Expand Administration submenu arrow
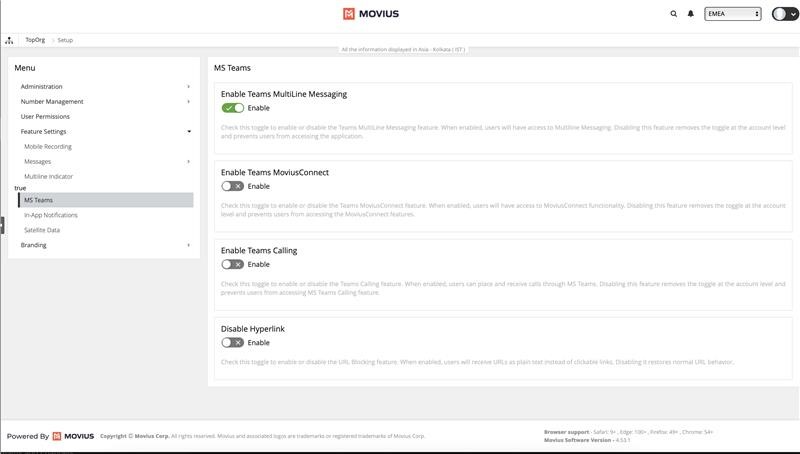 click(x=188, y=87)
